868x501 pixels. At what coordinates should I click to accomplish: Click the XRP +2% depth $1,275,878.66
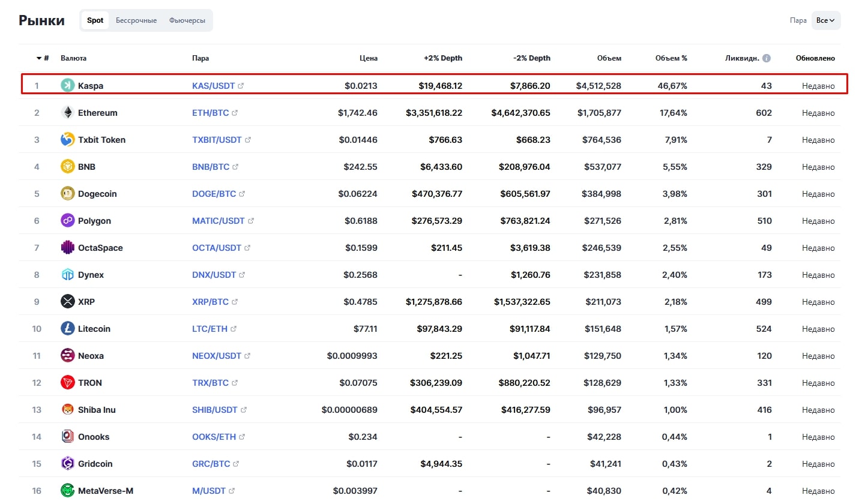(x=434, y=302)
